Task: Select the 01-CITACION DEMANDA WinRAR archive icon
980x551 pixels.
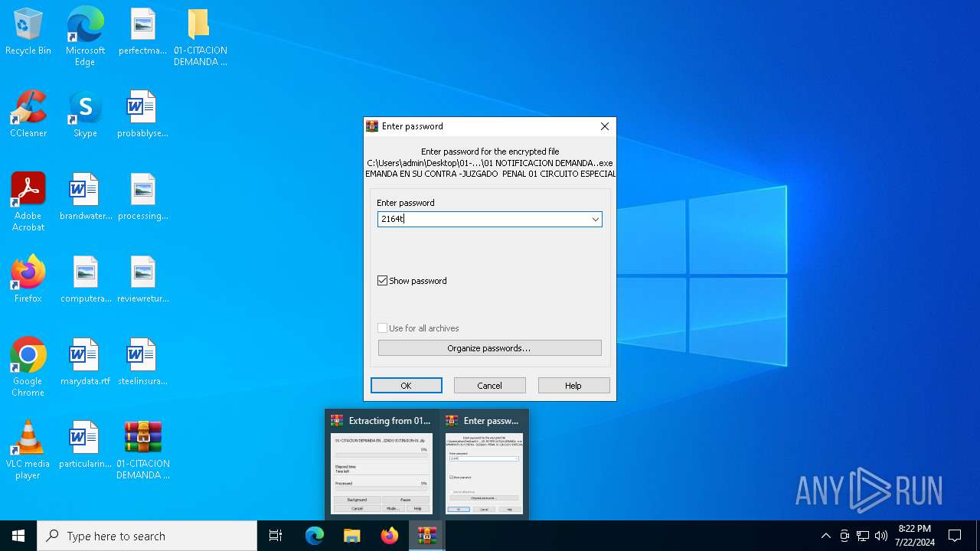Action: pos(142,449)
